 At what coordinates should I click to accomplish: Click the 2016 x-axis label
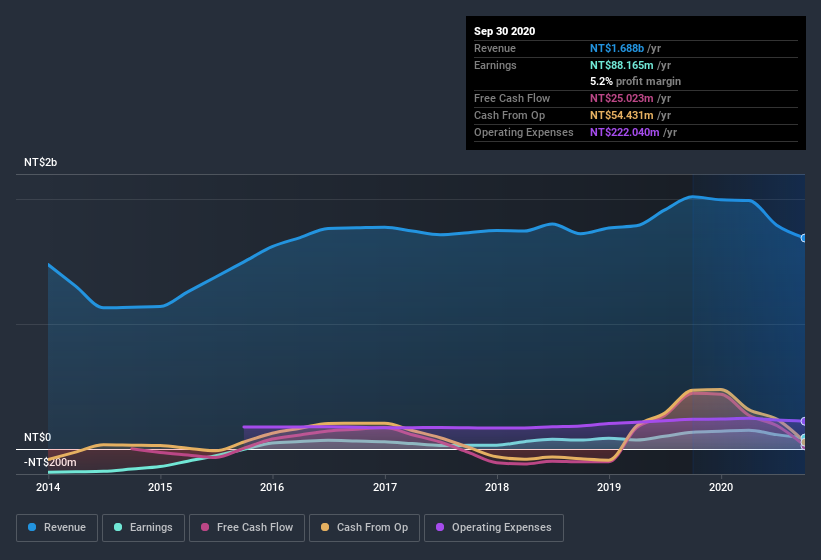click(272, 487)
